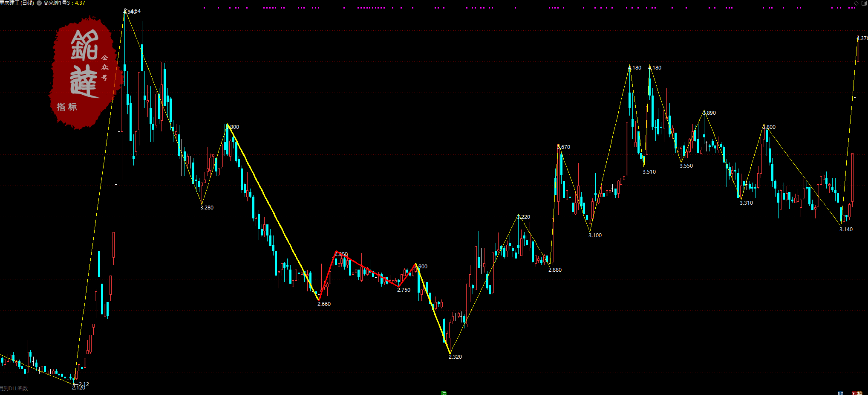Click the red 涨停 marker at bottom right
This screenshot has height=395, width=868.
click(857, 393)
